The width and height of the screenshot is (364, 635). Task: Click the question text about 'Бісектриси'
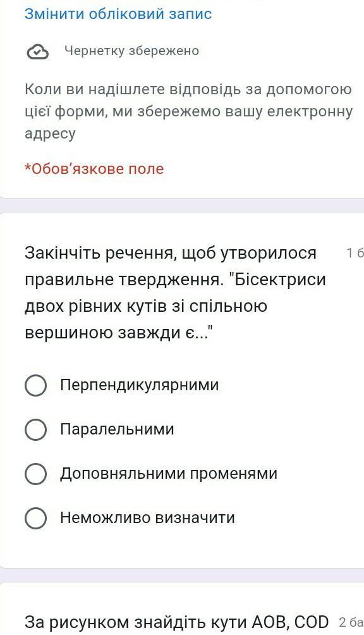click(175, 293)
